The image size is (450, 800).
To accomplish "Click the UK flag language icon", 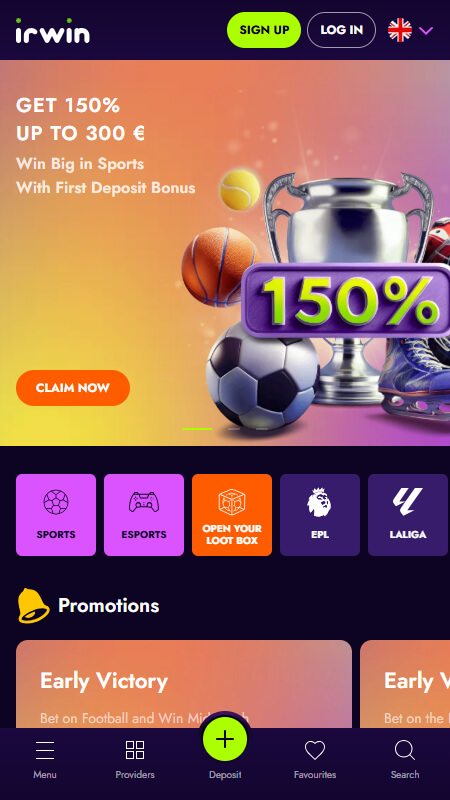I will pyautogui.click(x=400, y=30).
